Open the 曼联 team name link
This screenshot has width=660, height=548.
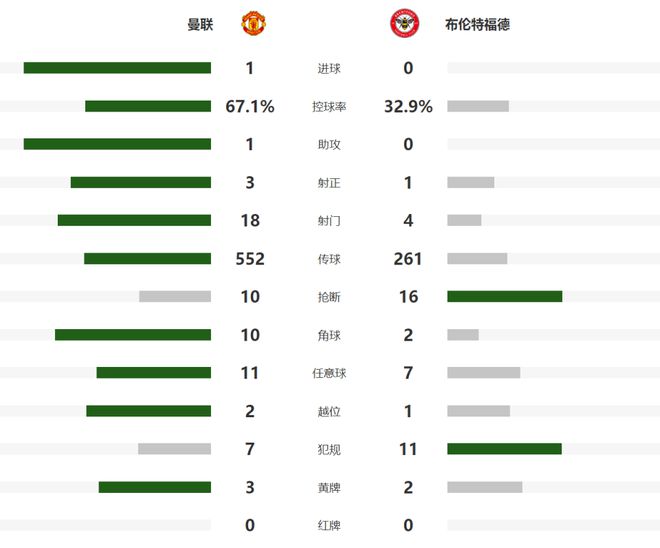(200, 24)
